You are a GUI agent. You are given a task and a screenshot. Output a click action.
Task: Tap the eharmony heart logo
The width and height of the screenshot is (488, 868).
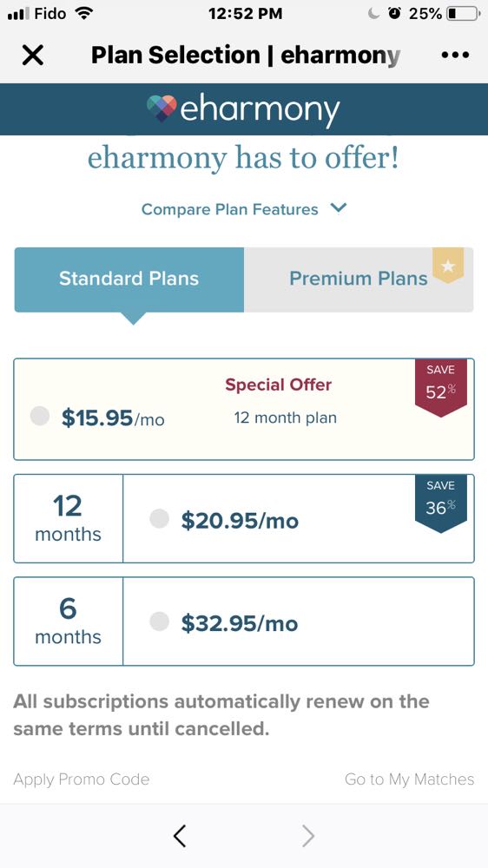(162, 108)
